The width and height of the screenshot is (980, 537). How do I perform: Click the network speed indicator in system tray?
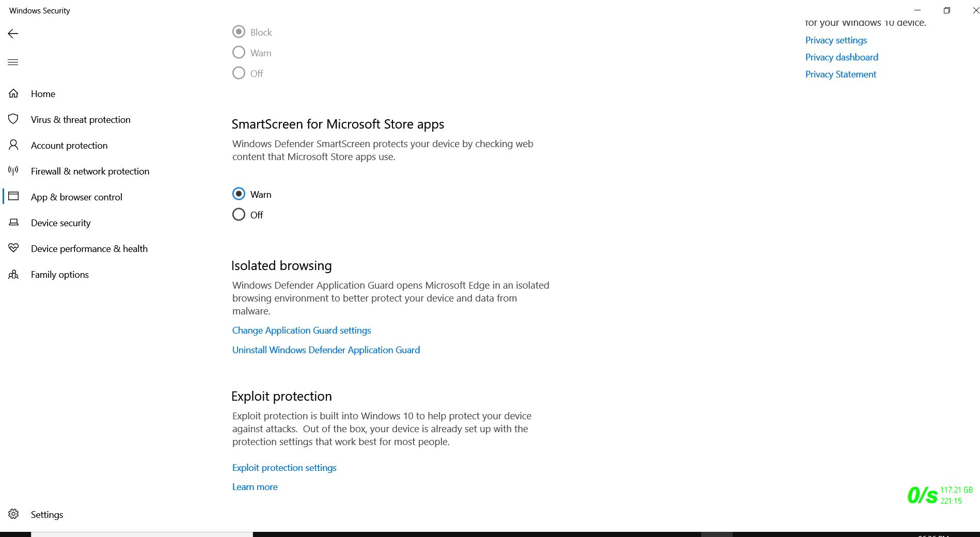(x=924, y=495)
